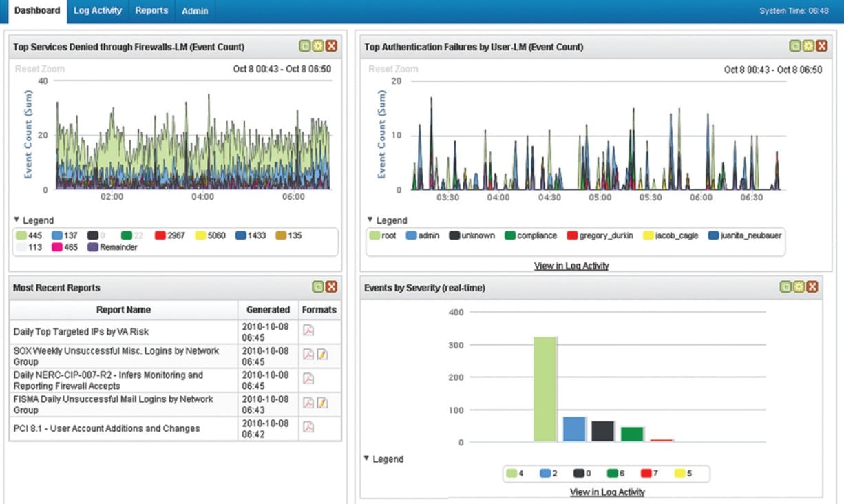The image size is (844, 504).
Task: Select the jacob_cagle legend entry
Action: coord(671,235)
